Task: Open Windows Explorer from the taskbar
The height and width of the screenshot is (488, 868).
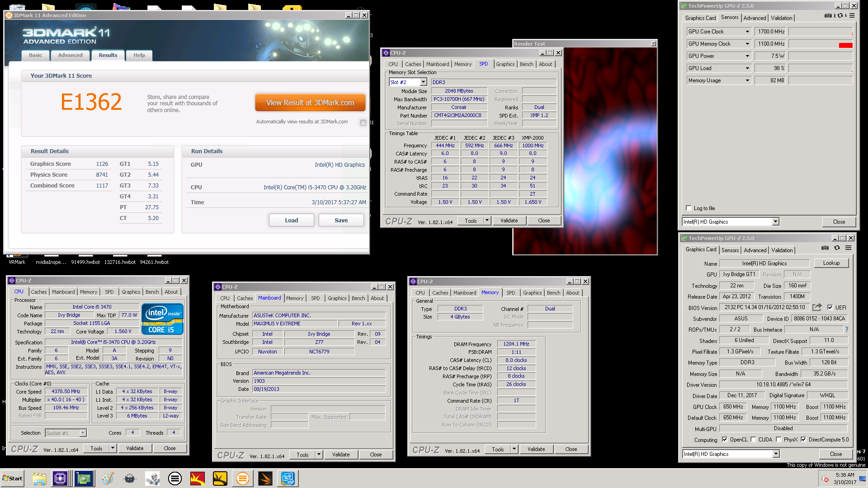Action: 39,479
